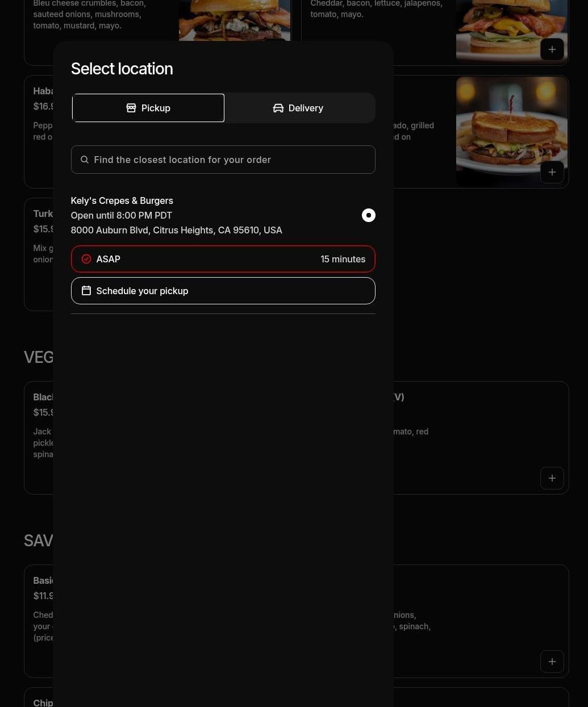
Task: Open the bleu cheese burger photo
Action: [x=235, y=20]
